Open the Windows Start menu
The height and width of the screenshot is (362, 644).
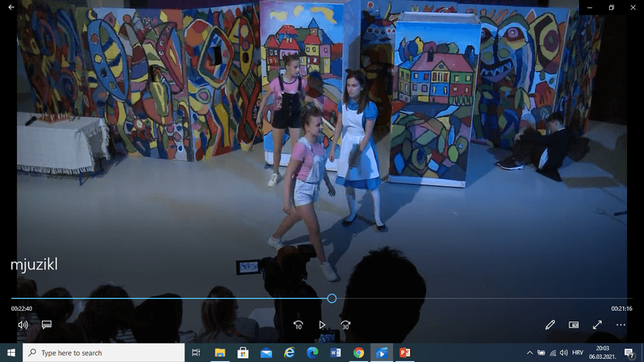tap(11, 353)
